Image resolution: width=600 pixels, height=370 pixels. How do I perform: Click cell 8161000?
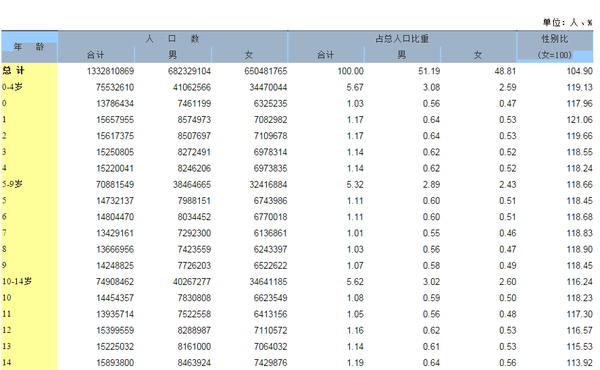tap(194, 346)
